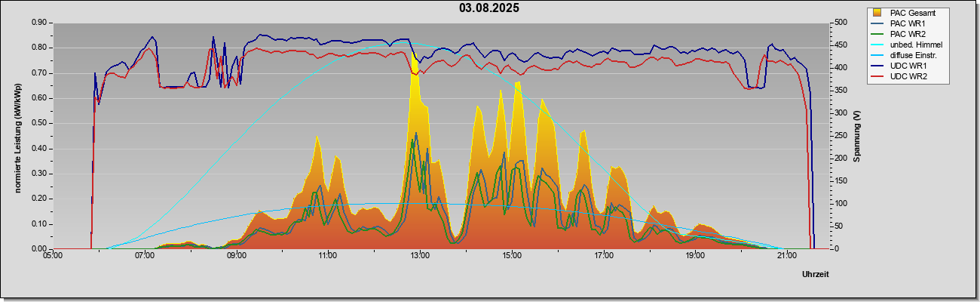This screenshot has width=980, height=302.
Task: Click the PAC WR2 green legend line
Action: tap(877, 34)
